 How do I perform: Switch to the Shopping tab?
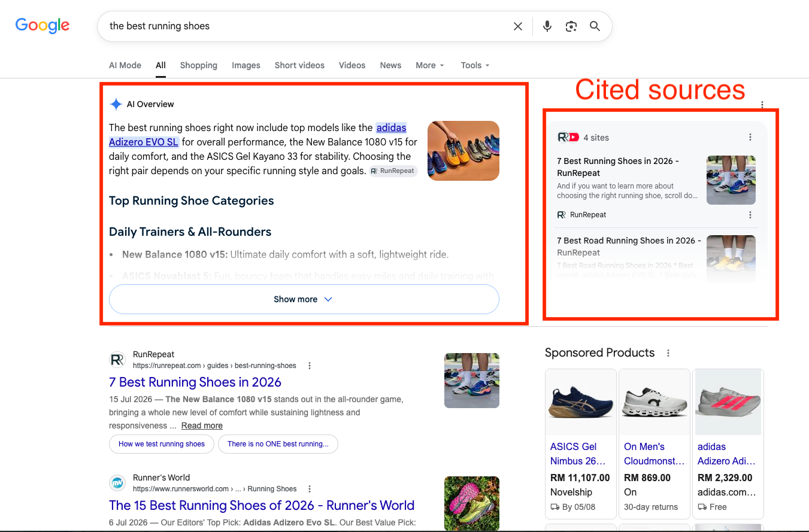point(199,65)
